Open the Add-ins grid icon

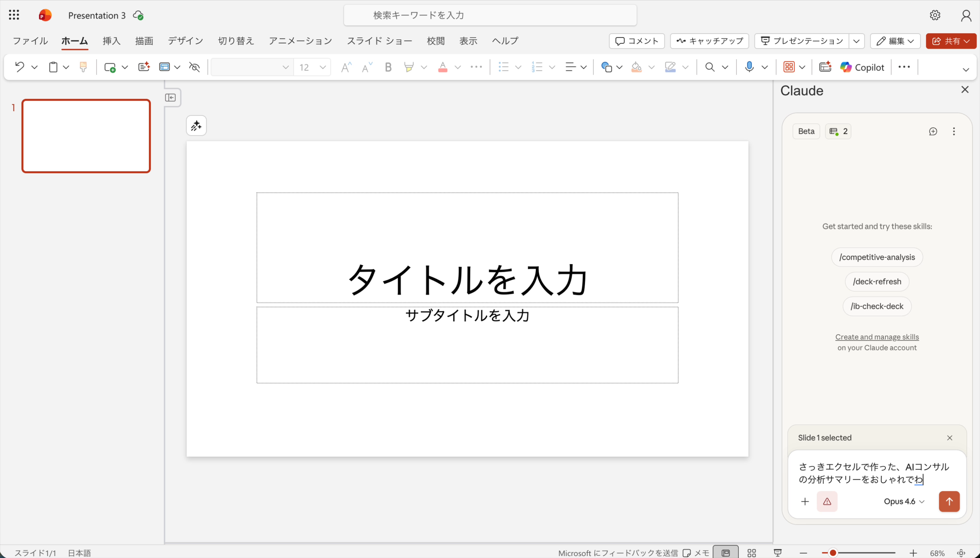pos(790,67)
